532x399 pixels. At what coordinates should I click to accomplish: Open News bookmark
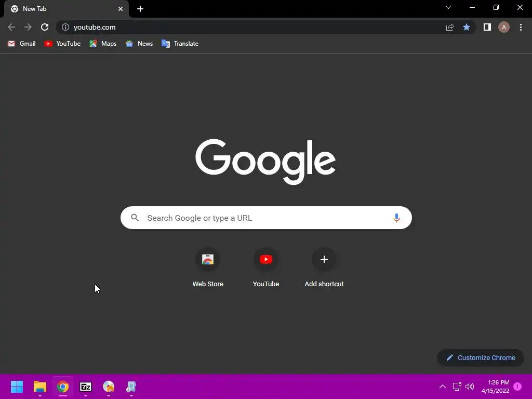[x=139, y=44]
